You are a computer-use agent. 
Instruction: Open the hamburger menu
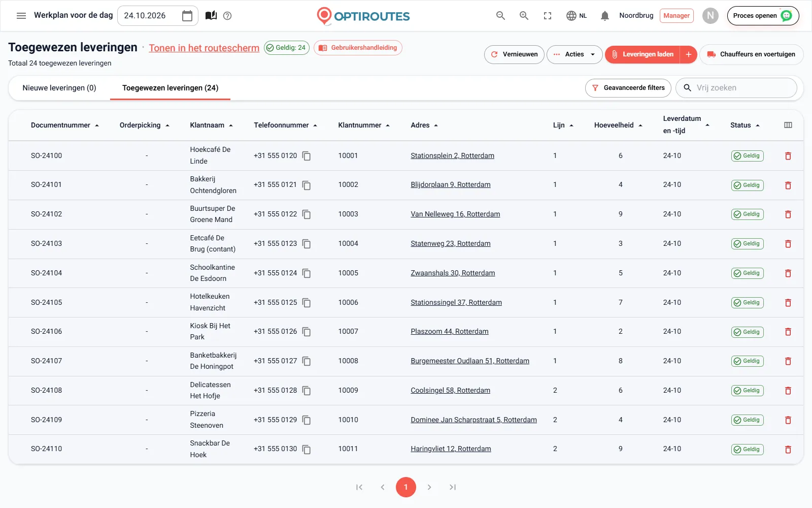(x=21, y=16)
